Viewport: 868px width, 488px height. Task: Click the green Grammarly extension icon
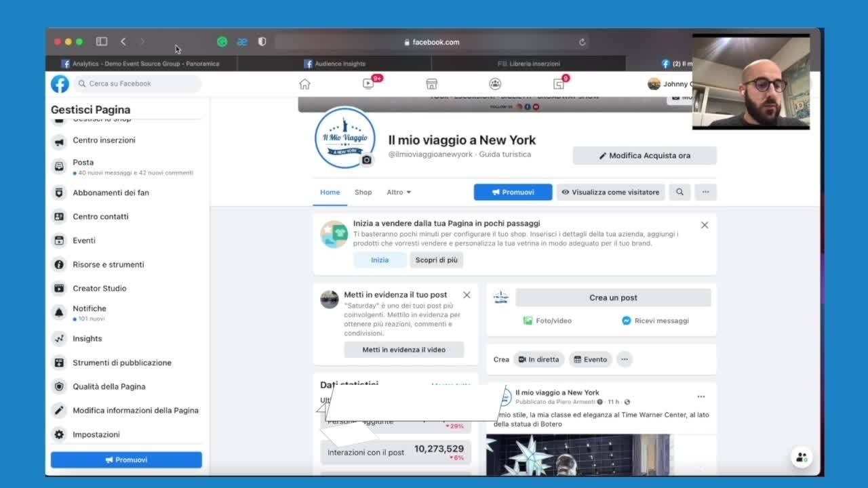coord(222,41)
